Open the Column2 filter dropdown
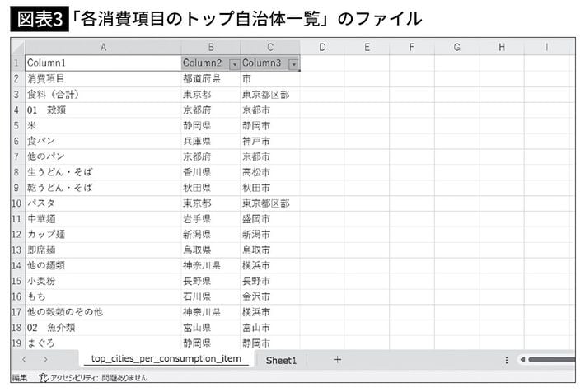This screenshot has height=392, width=585. click(234, 63)
